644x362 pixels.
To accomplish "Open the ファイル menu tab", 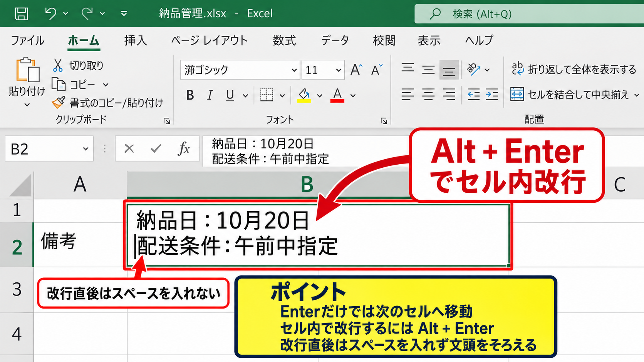I will click(x=27, y=40).
